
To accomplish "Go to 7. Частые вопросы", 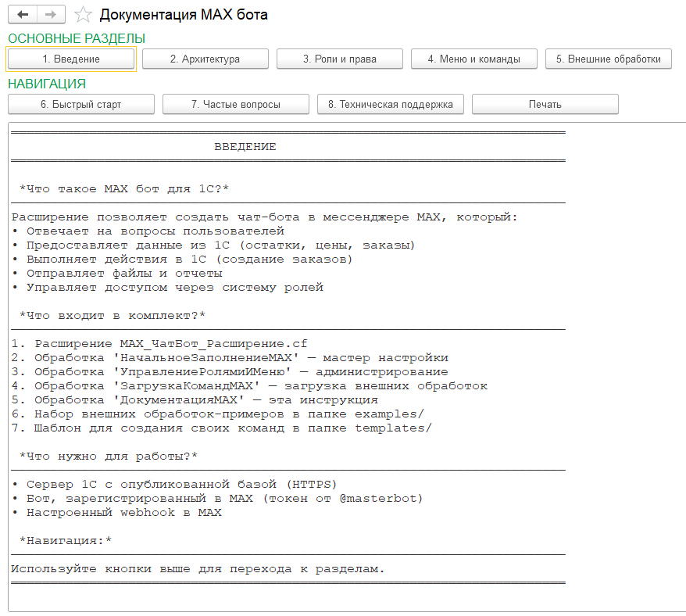I will 236,104.
